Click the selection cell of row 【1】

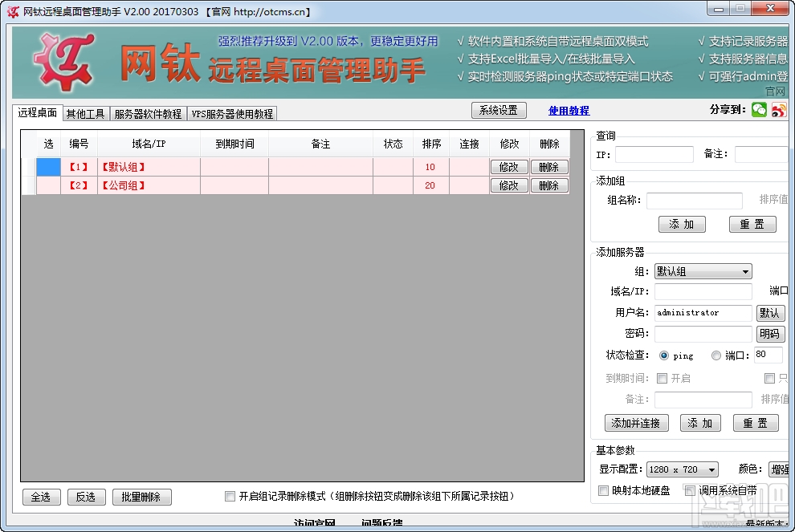[49, 167]
